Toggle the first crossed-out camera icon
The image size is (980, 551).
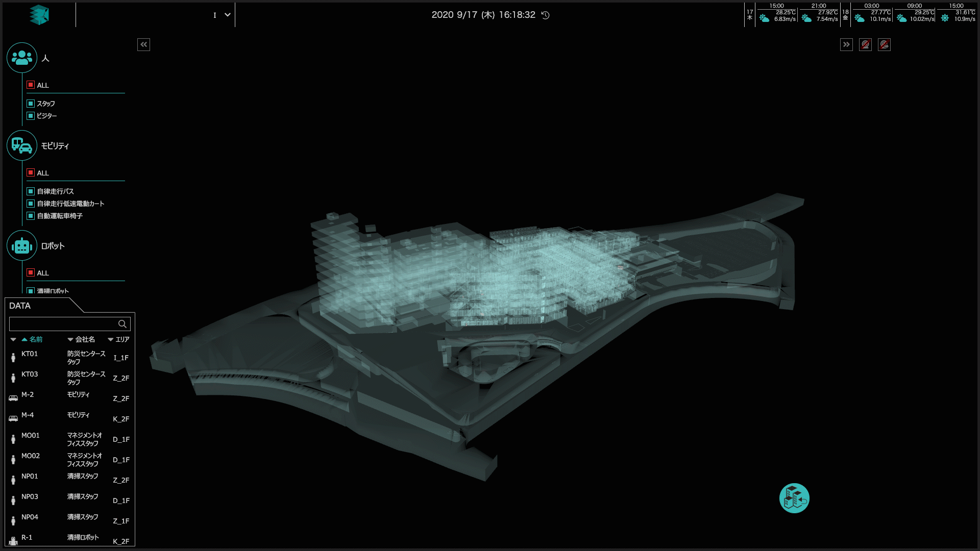click(x=865, y=44)
